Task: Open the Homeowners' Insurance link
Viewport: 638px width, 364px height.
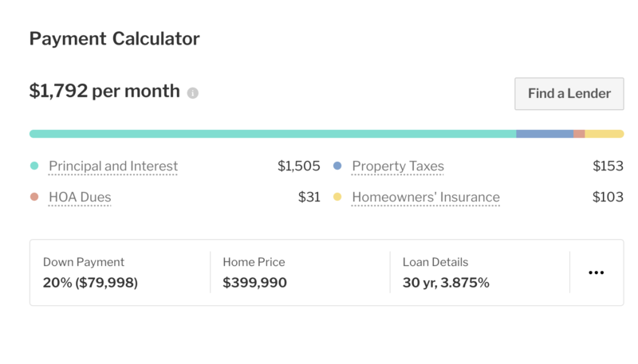Action: pos(426,197)
